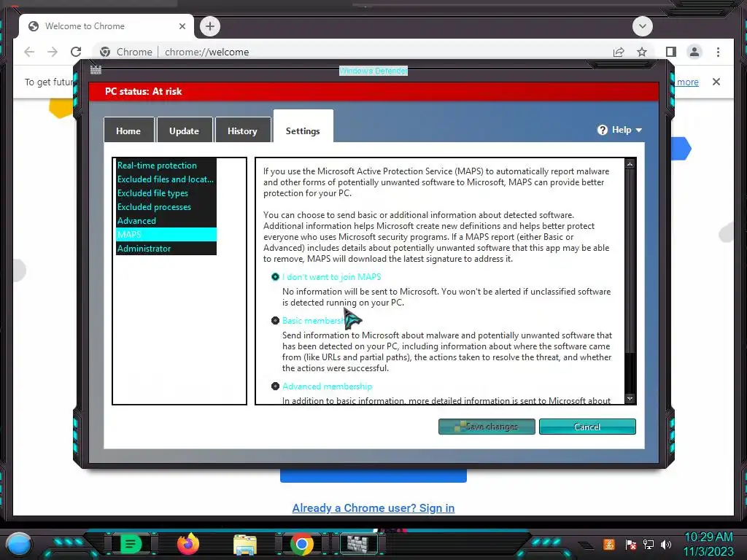Toggle Chrome side panel
Image resolution: width=747 pixels, height=560 pixels.
coord(671,52)
